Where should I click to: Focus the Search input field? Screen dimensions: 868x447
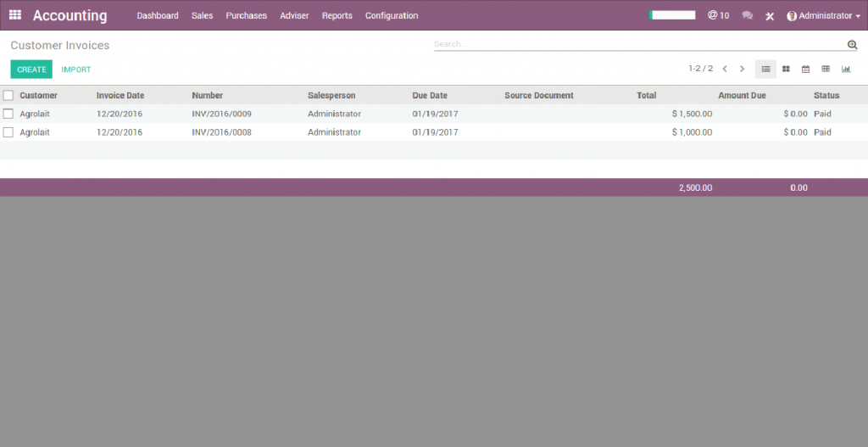pyautogui.click(x=639, y=44)
